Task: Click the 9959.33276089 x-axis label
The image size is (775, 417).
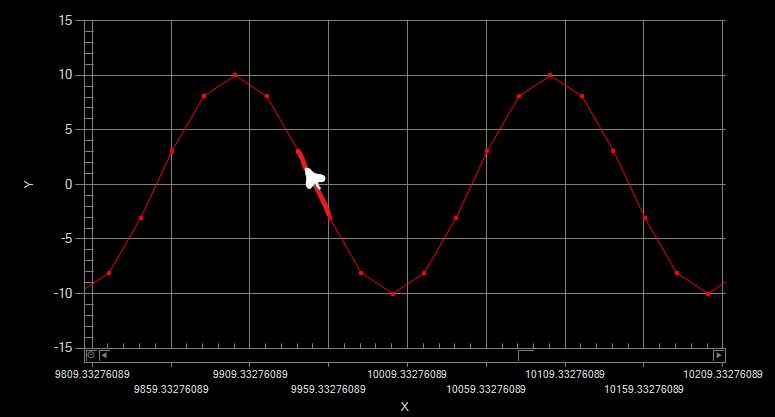Action: tap(328, 389)
